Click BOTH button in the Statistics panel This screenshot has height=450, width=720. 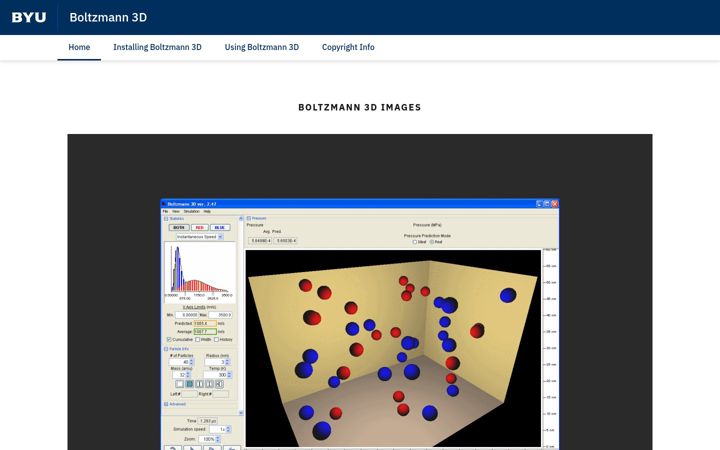point(179,227)
